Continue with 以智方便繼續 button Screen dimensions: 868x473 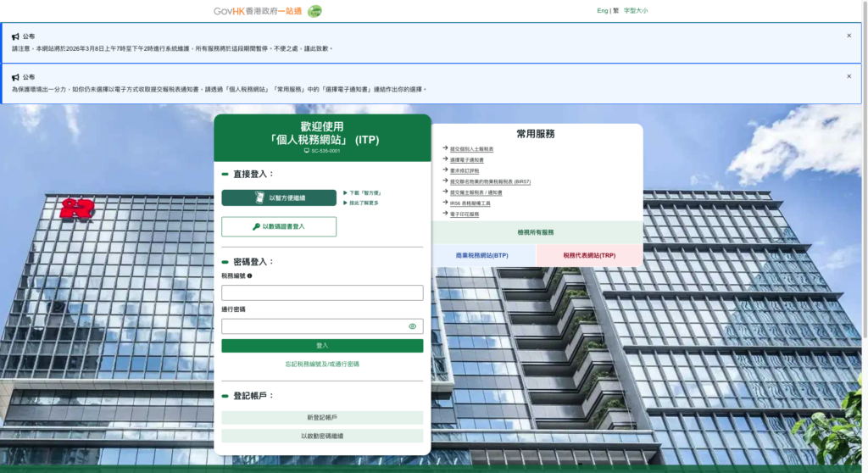click(x=279, y=198)
